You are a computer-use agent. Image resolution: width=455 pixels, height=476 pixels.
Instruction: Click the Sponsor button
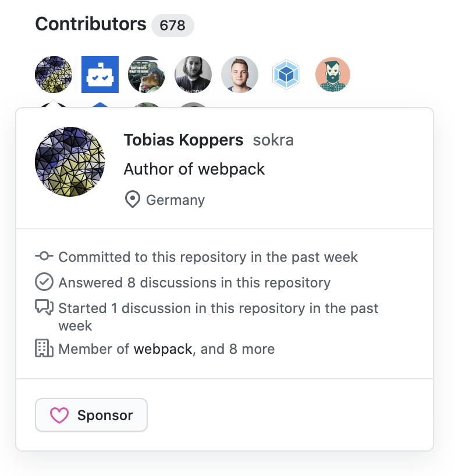click(91, 415)
